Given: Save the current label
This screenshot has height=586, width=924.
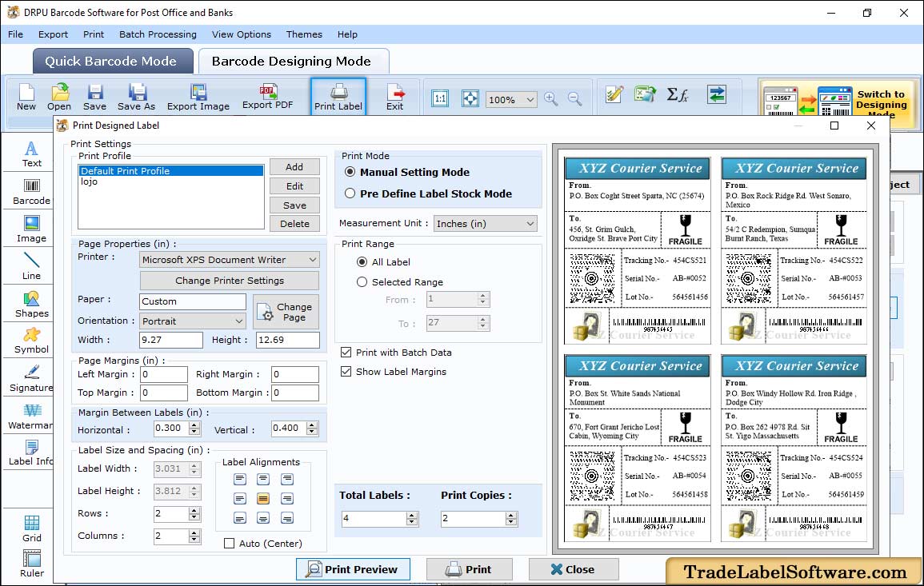Looking at the screenshot, I should [x=95, y=98].
